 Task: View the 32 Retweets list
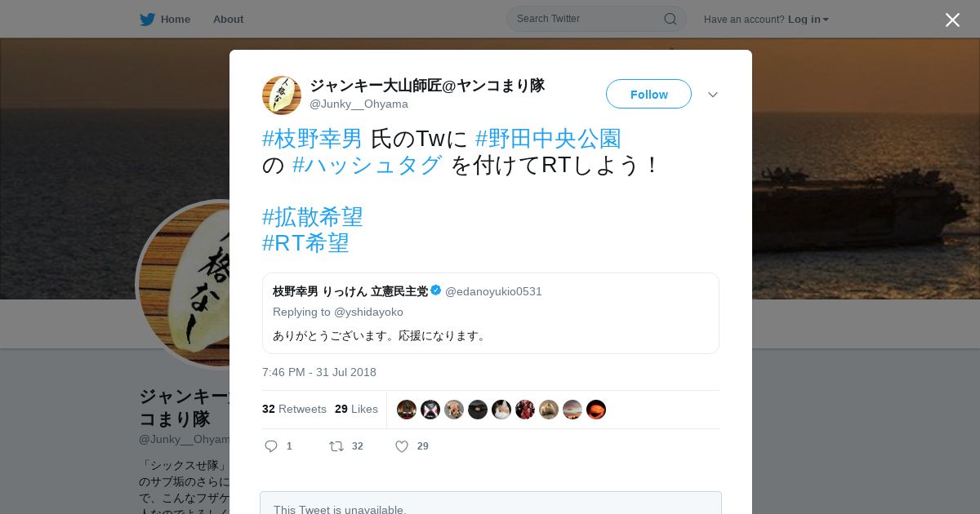coord(294,409)
